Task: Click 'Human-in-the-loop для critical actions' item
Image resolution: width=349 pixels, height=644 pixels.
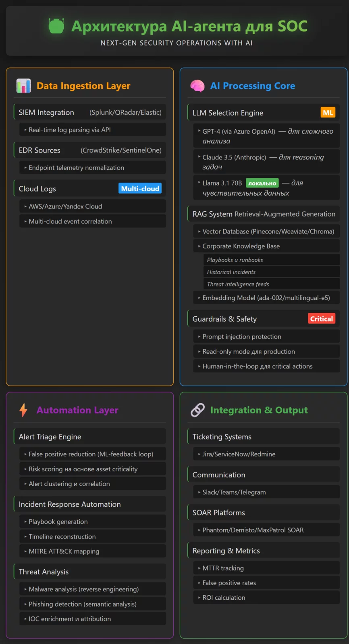Action: (266, 366)
